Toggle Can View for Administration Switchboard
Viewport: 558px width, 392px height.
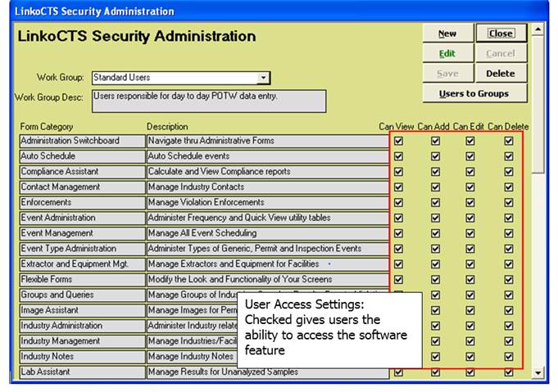pos(398,141)
